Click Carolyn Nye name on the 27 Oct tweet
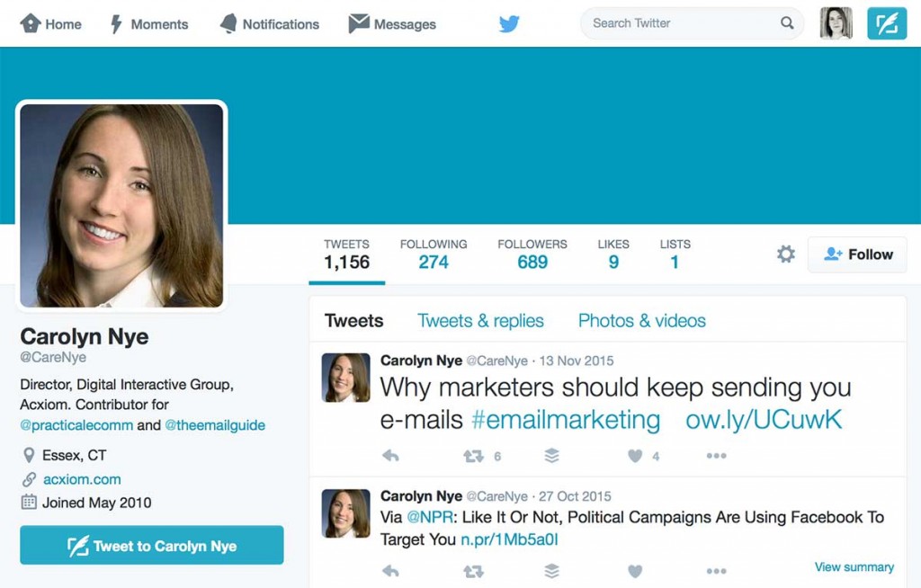 point(421,495)
